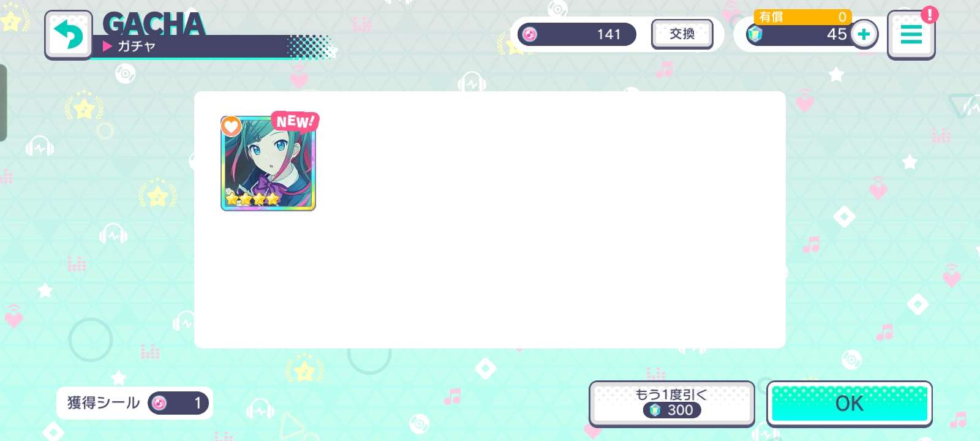Confirm with the OK button
The width and height of the screenshot is (980, 441).
tap(849, 403)
